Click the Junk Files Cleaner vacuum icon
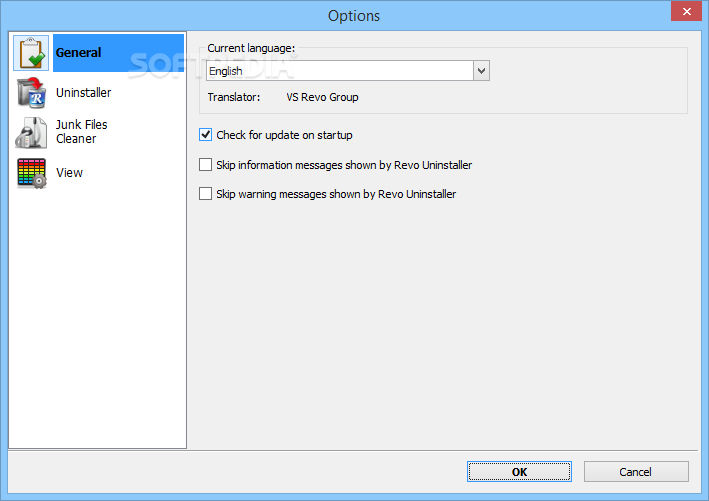This screenshot has height=501, width=709. (31, 132)
